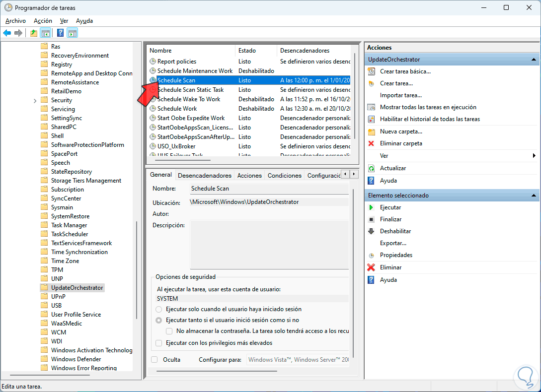Click the Finalizar stop square icon
Viewport: 541px width, 392px height.
[x=371, y=219]
